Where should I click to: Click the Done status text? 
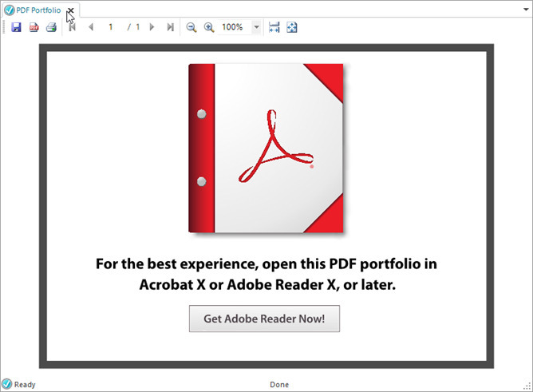click(279, 385)
